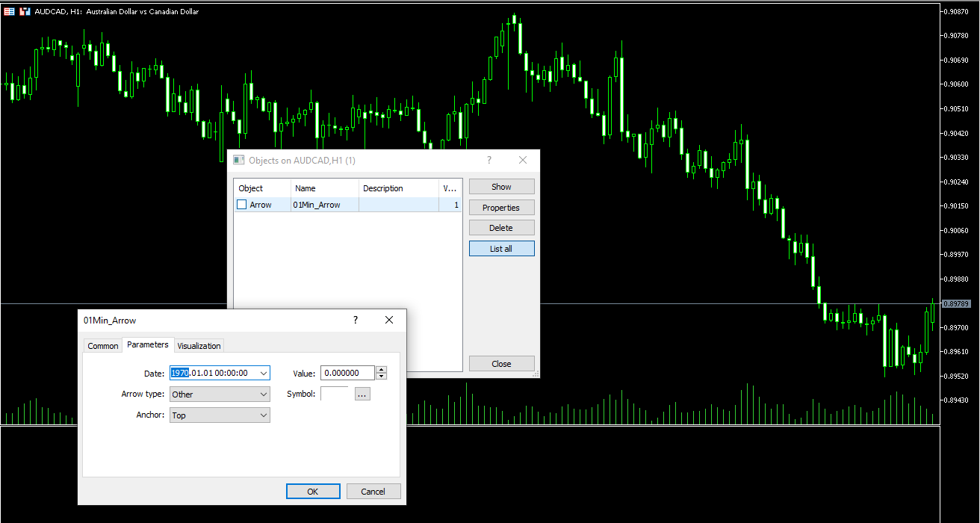Click the Delete button
980x523 pixels.
[501, 228]
